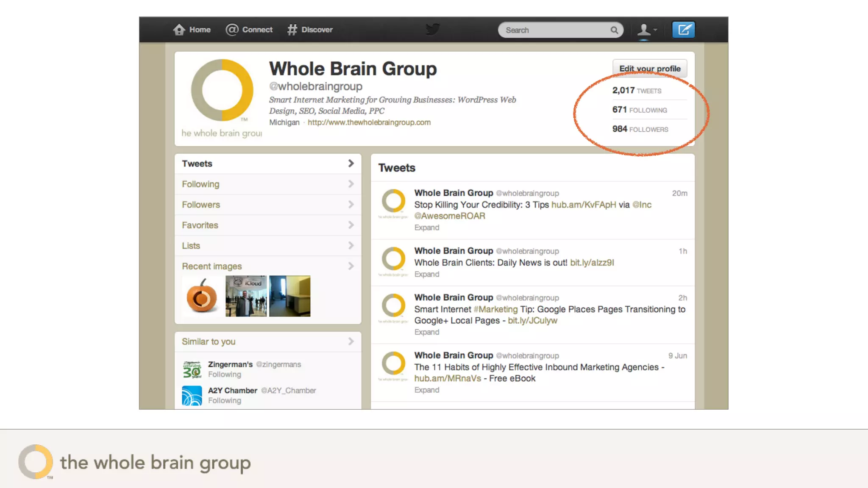The height and width of the screenshot is (488, 868).
Task: Open the pumpkin recent image thumbnail
Action: pos(202,296)
